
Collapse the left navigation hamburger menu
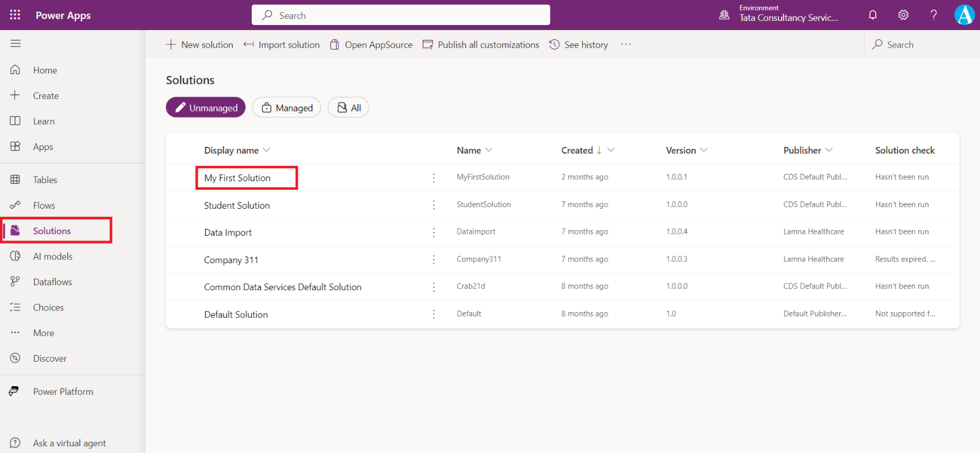click(x=15, y=43)
